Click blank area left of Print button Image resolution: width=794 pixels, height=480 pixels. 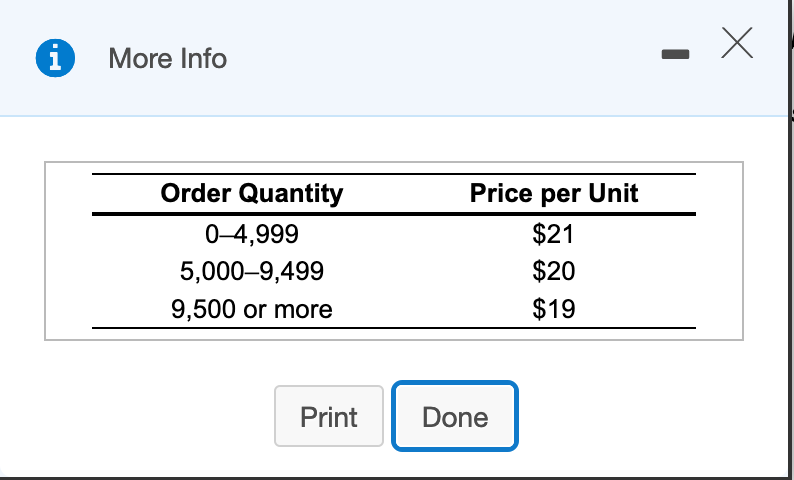[150, 416]
